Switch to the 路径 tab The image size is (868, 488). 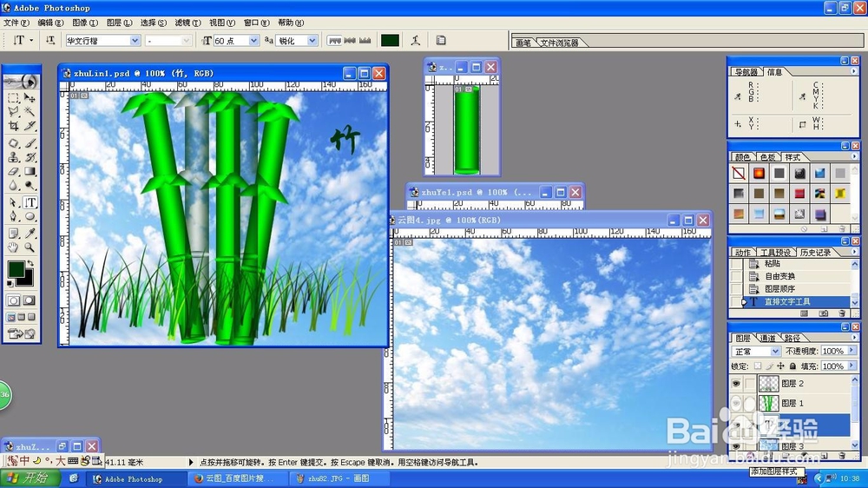click(792, 338)
